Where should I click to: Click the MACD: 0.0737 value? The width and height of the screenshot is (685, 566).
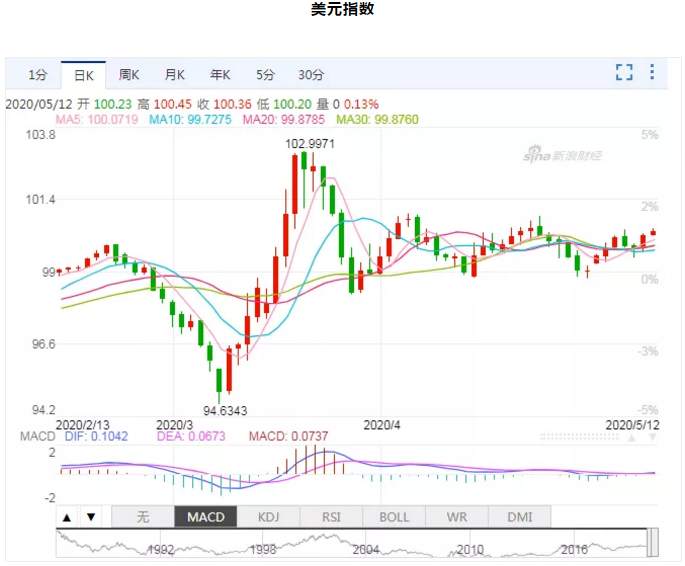288,436
